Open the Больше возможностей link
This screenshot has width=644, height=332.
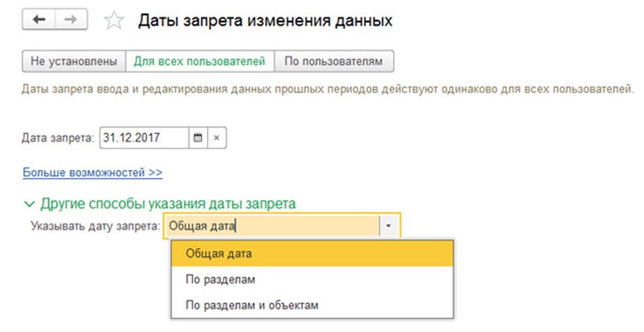[x=93, y=173]
